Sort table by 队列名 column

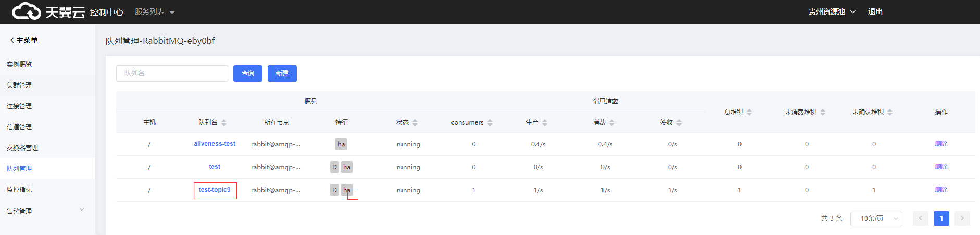point(224,122)
